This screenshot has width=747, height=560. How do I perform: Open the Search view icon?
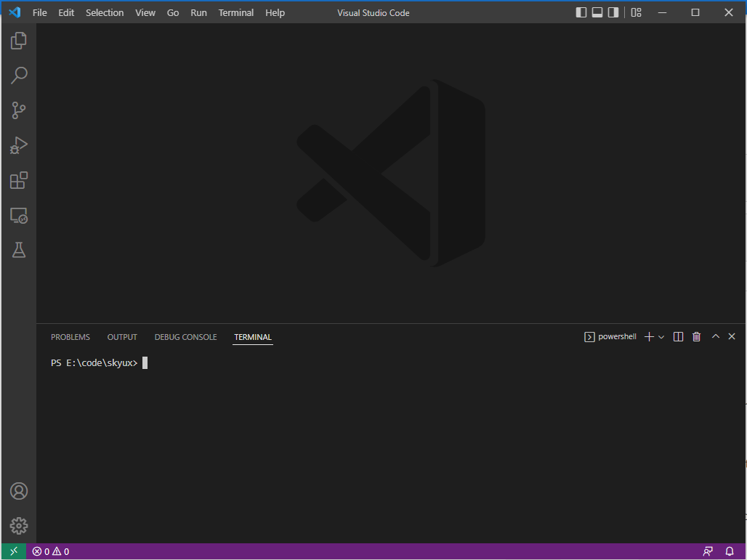tap(19, 76)
